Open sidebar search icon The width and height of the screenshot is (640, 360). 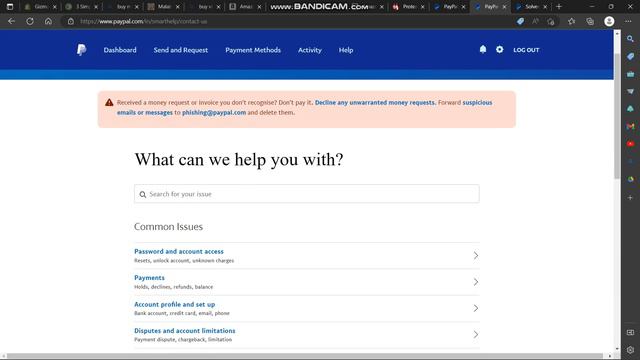coord(631,39)
